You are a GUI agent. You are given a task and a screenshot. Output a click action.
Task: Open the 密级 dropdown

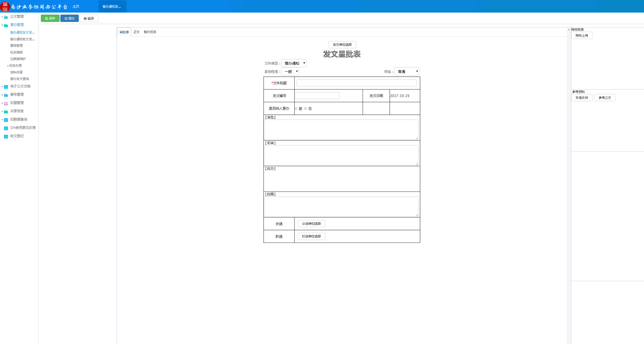[x=407, y=71]
